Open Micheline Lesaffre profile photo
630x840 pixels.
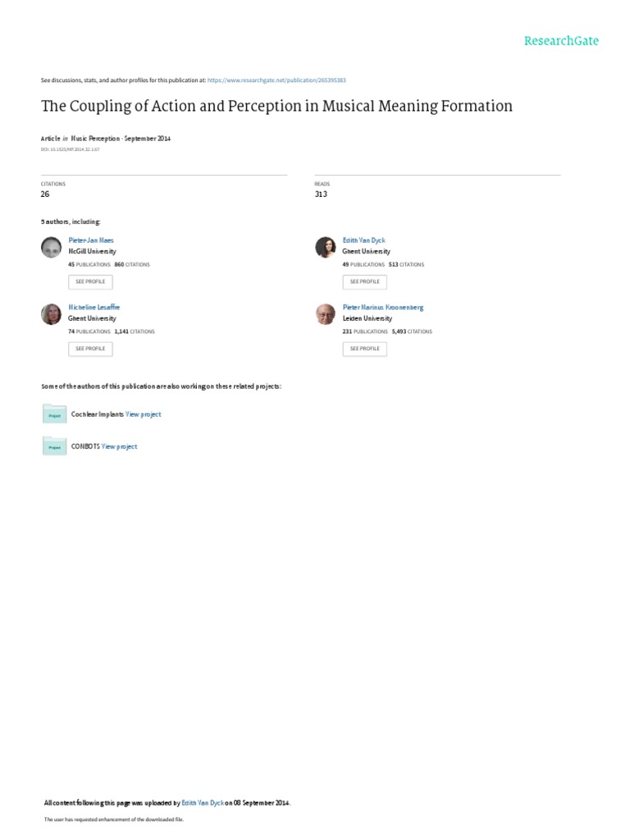tap(52, 314)
